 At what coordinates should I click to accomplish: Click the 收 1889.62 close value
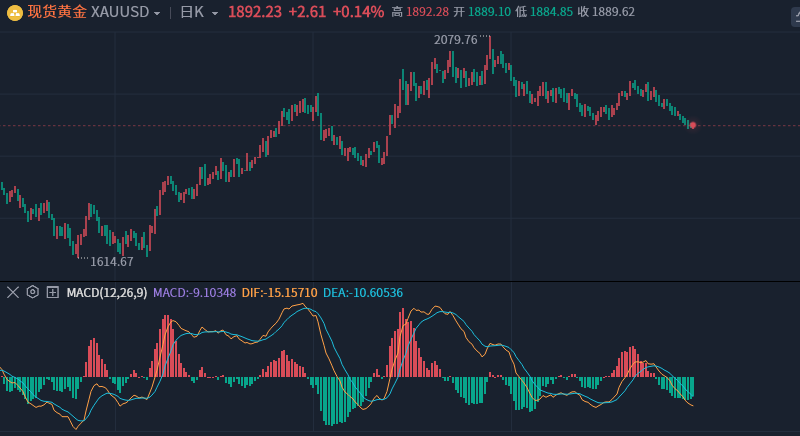(x=606, y=12)
